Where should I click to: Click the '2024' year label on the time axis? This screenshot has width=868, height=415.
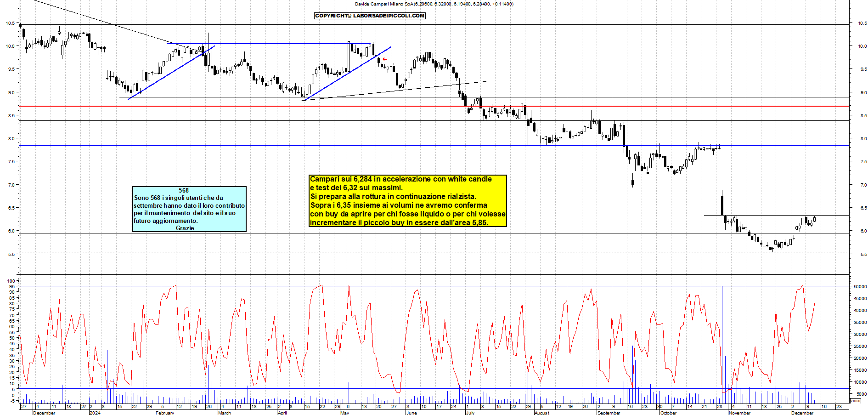pos(95,413)
